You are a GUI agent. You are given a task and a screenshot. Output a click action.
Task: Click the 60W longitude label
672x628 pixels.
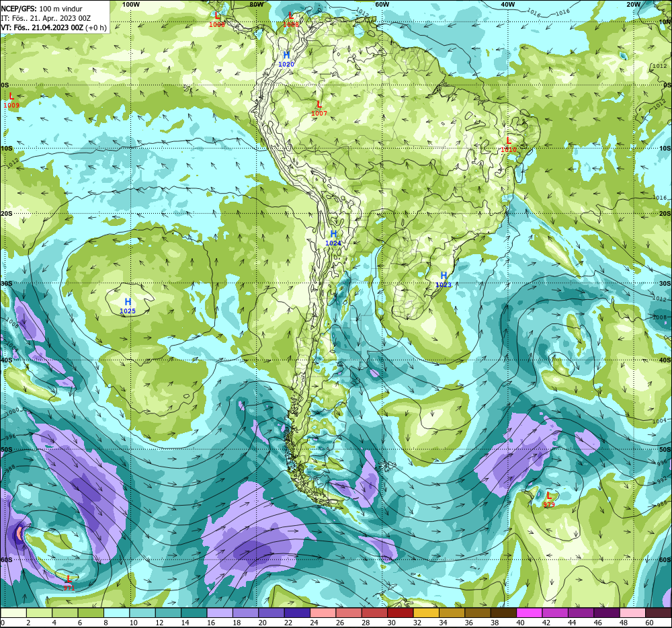pos(382,4)
